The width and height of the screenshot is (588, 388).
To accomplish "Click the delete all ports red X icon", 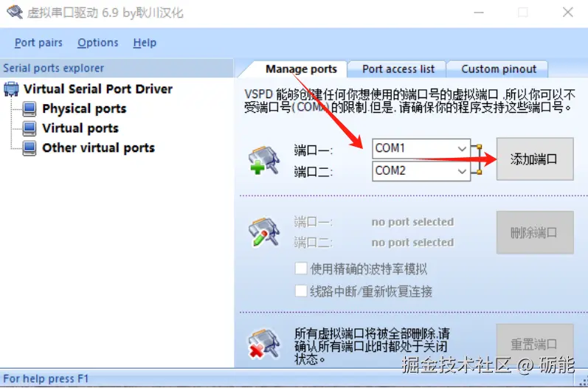I will click(264, 344).
